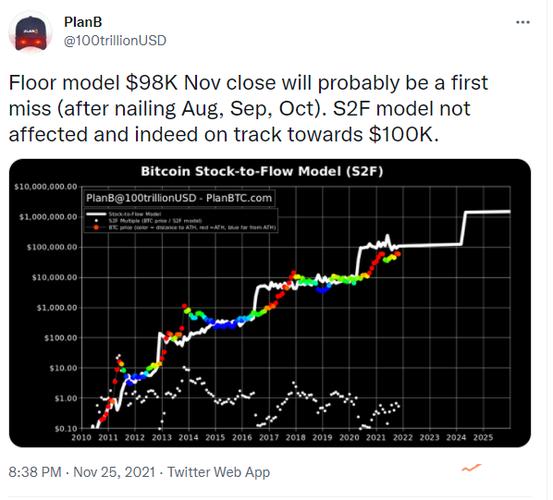Click the $1.00 y-axis label
The height and width of the screenshot is (500, 553).
66,398
